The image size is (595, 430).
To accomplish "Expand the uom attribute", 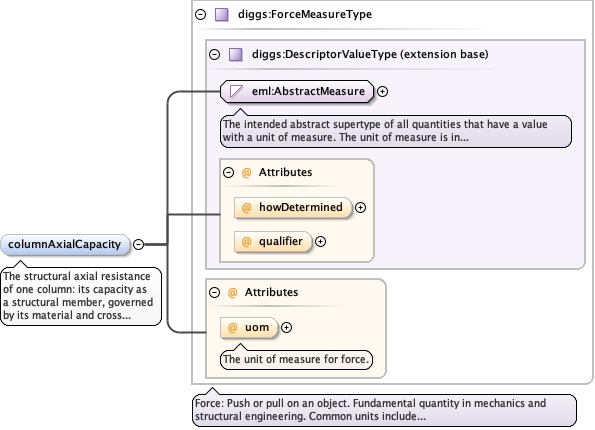I will click(x=286, y=328).
